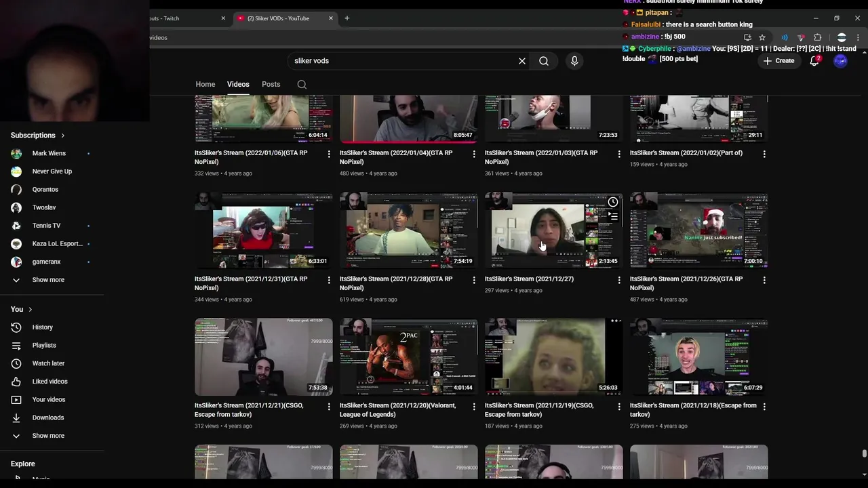Open the Qorantos subscription
This screenshot has height=488, width=868.
45,190
